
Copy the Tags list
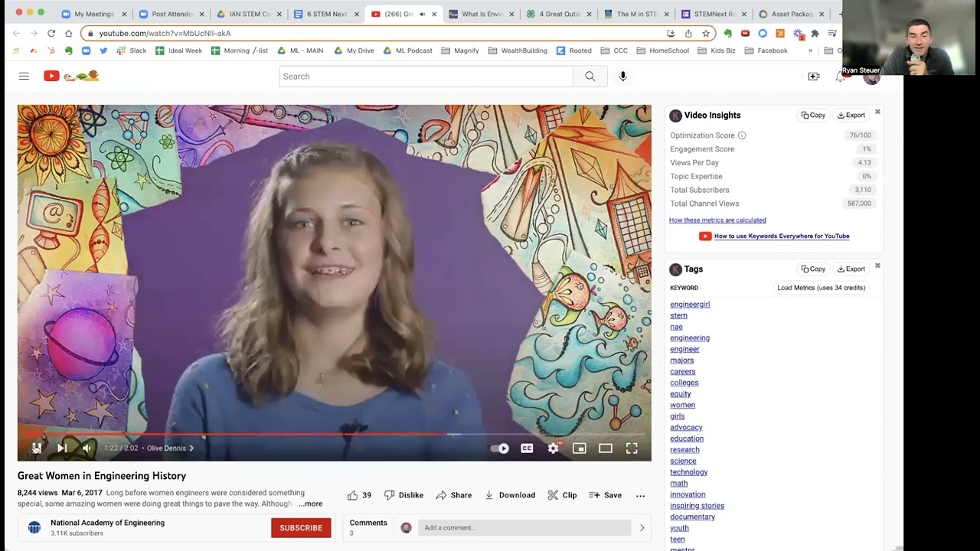click(x=813, y=269)
